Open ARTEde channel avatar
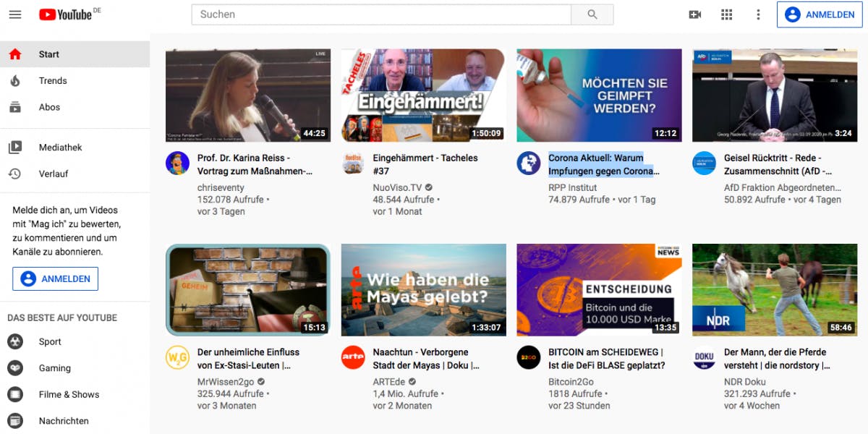The height and width of the screenshot is (434, 868). [353, 358]
